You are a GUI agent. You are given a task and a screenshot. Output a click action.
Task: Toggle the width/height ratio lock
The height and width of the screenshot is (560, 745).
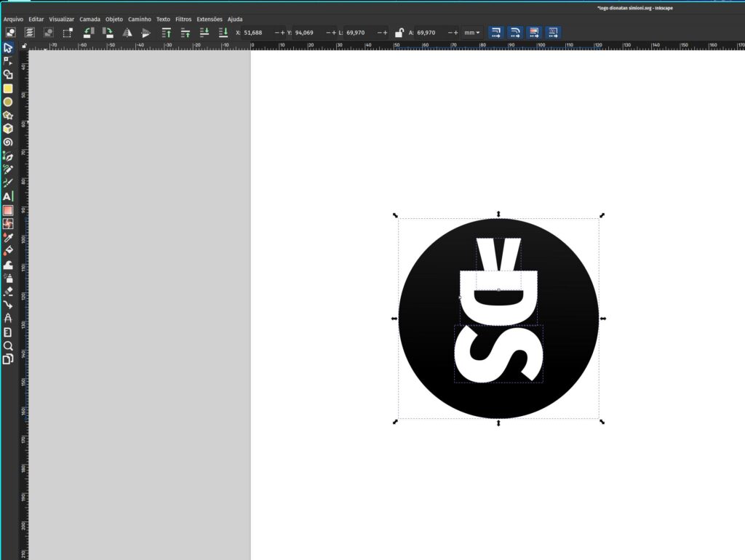(399, 32)
